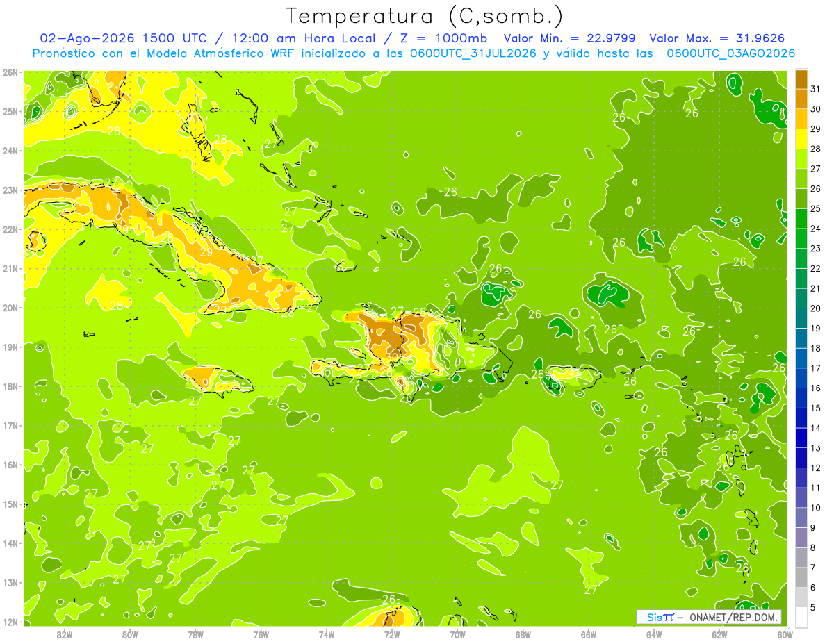Click the '78W' longitude label

pyautogui.click(x=195, y=634)
